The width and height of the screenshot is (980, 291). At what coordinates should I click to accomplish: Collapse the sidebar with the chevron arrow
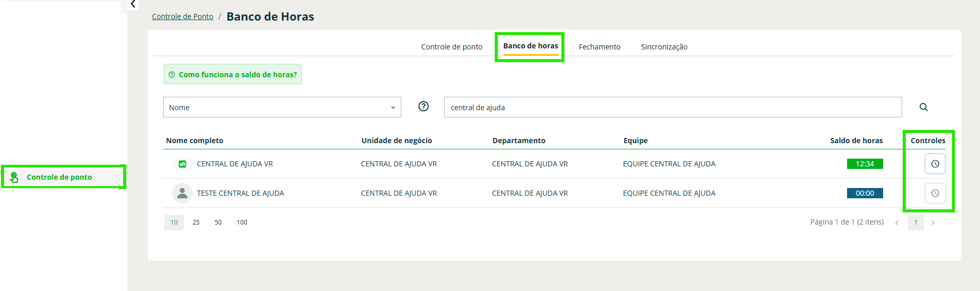(x=133, y=5)
